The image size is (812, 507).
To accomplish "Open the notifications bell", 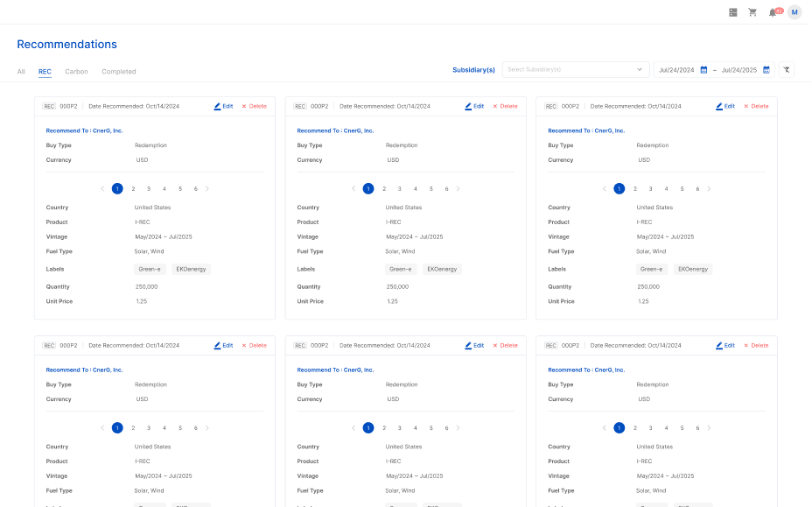I will click(773, 12).
